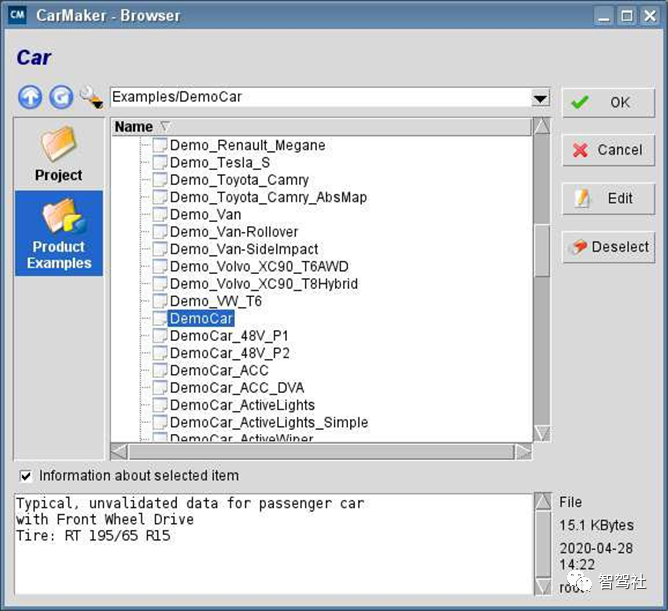Click file icon beside DemoCar_48V_P1

click(160, 336)
